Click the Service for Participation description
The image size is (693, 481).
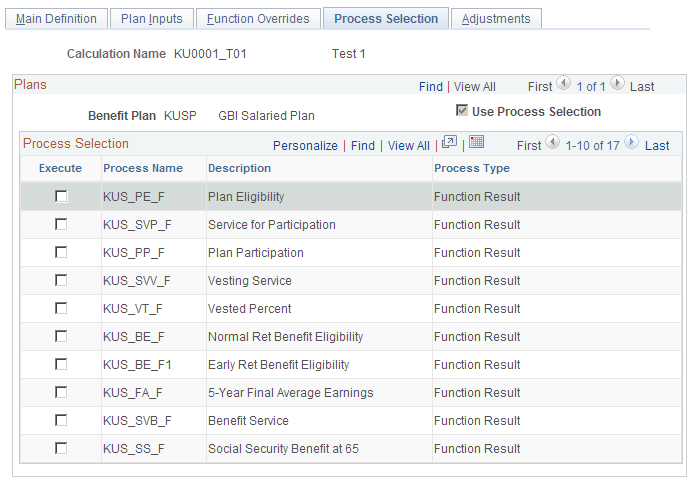point(272,225)
